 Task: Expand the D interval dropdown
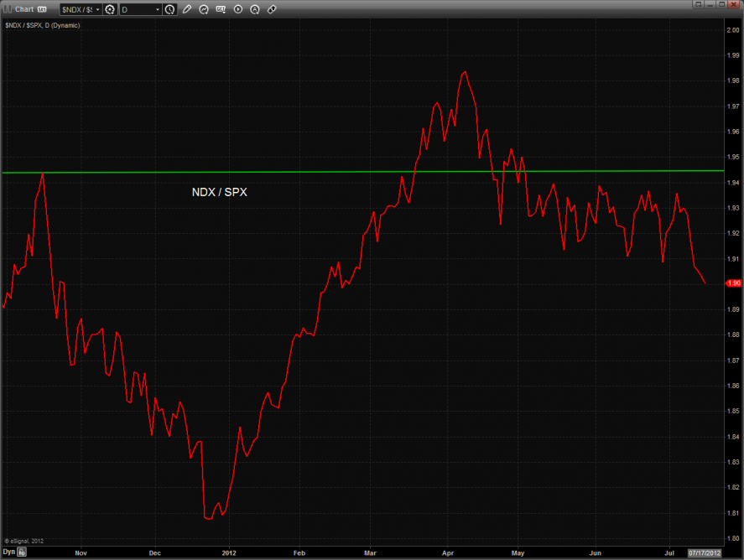point(157,9)
